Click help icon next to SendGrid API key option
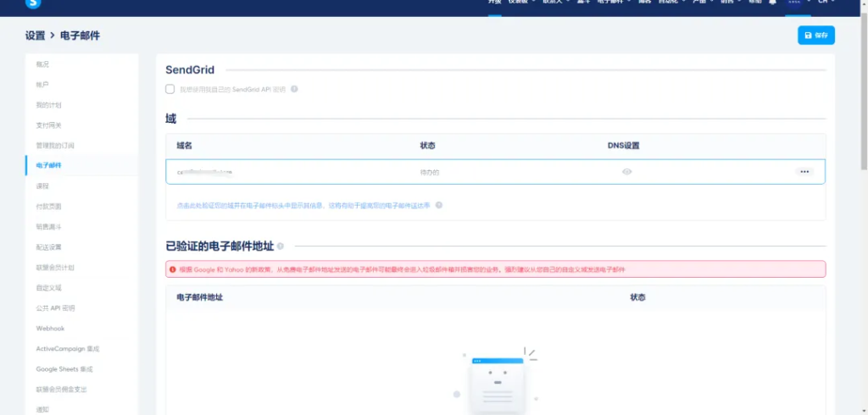The image size is (868, 415). click(x=294, y=89)
